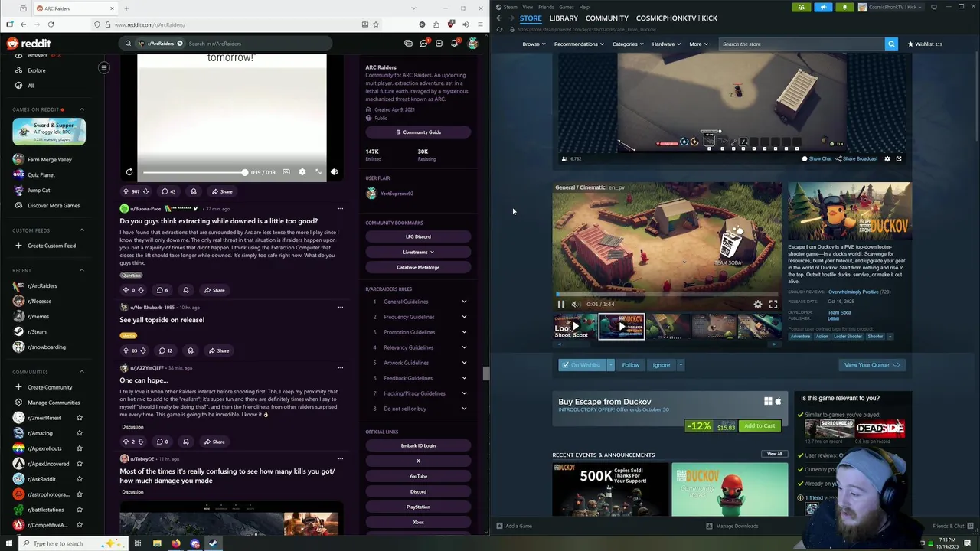Collapse the Recent section in Reddit sidebar
The height and width of the screenshot is (551, 980).
[x=82, y=270]
